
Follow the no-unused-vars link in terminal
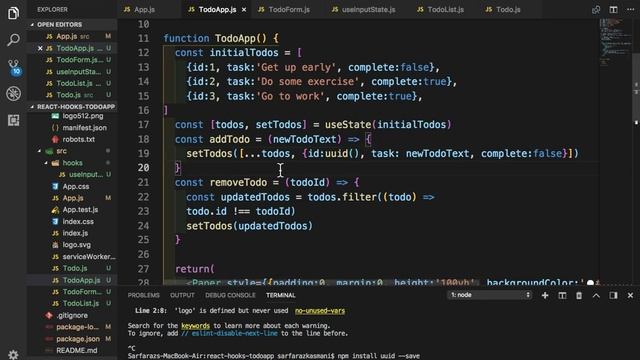[320, 311]
